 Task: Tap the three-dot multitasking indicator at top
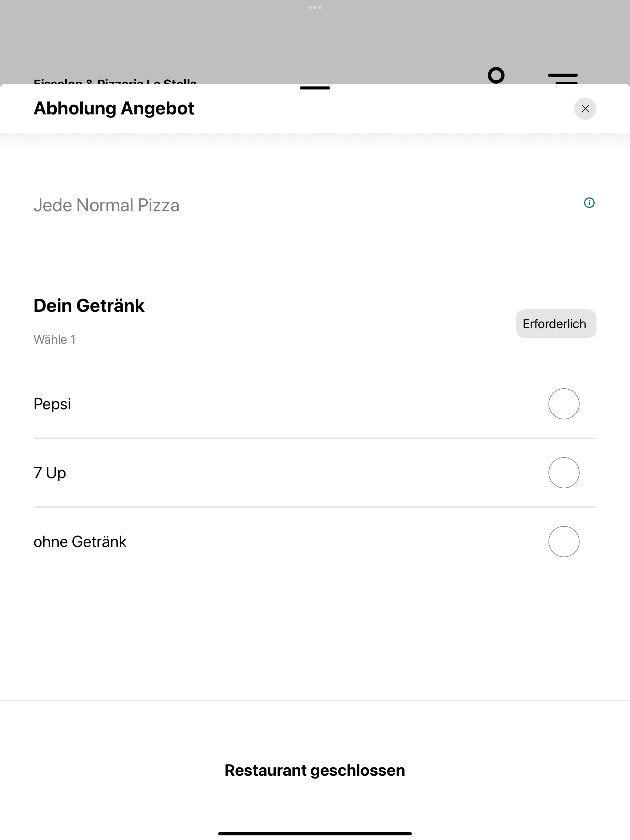[315, 7]
